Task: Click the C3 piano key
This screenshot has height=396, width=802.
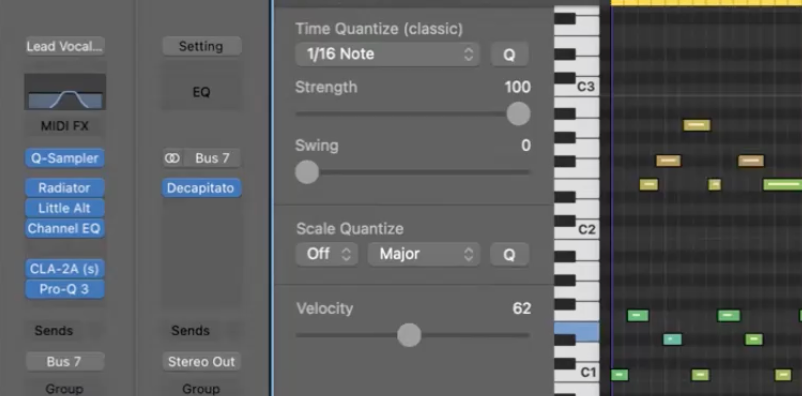Action: [577, 86]
